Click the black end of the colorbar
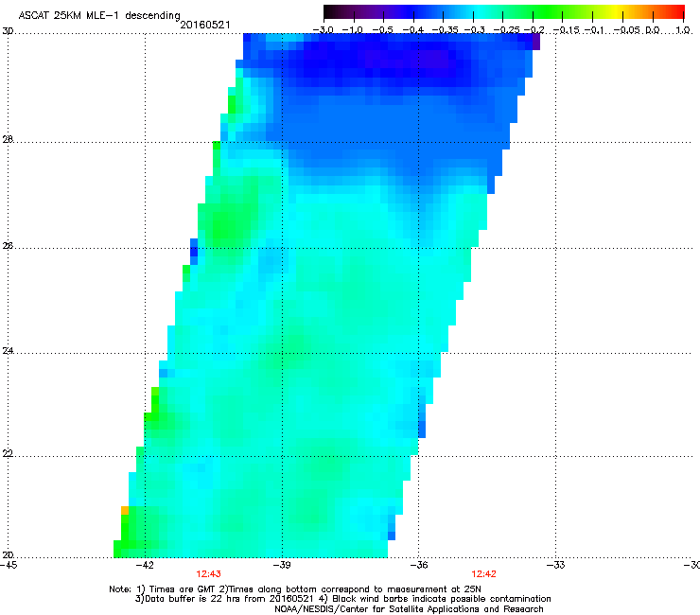 [328, 11]
